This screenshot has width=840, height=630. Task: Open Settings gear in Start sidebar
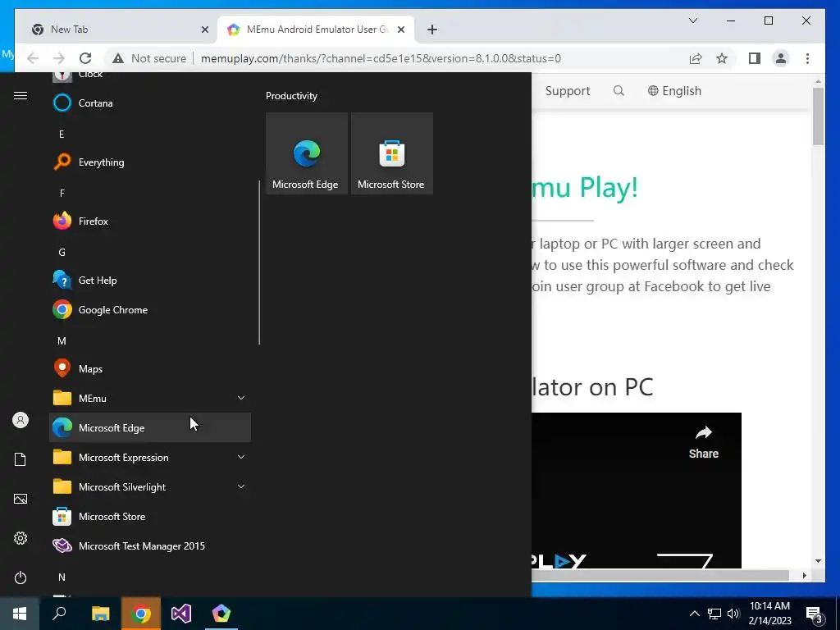coord(21,538)
